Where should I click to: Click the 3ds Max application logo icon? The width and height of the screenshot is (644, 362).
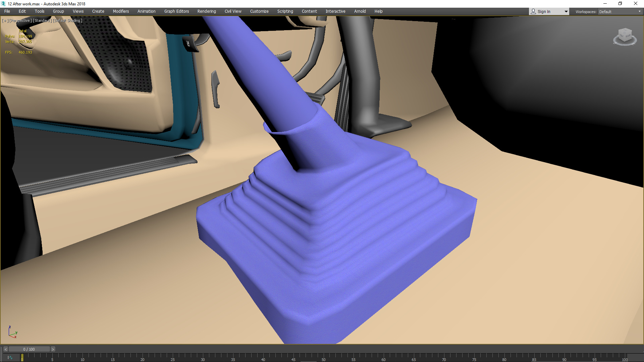point(3,4)
